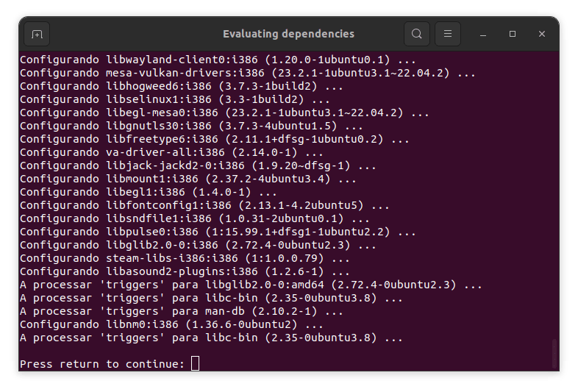Click the 'Press return to continue:' text

pos(102,364)
